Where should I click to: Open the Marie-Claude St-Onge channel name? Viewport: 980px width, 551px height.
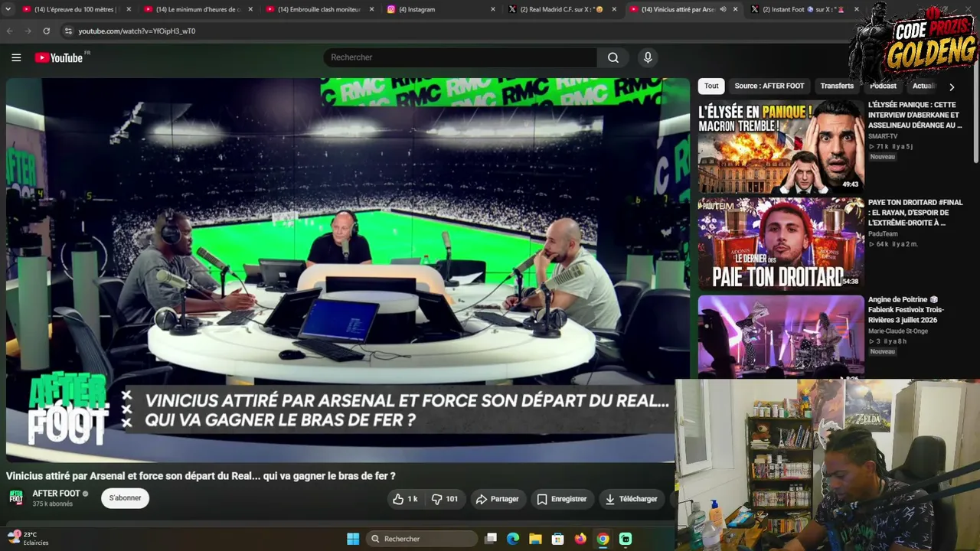coord(900,331)
